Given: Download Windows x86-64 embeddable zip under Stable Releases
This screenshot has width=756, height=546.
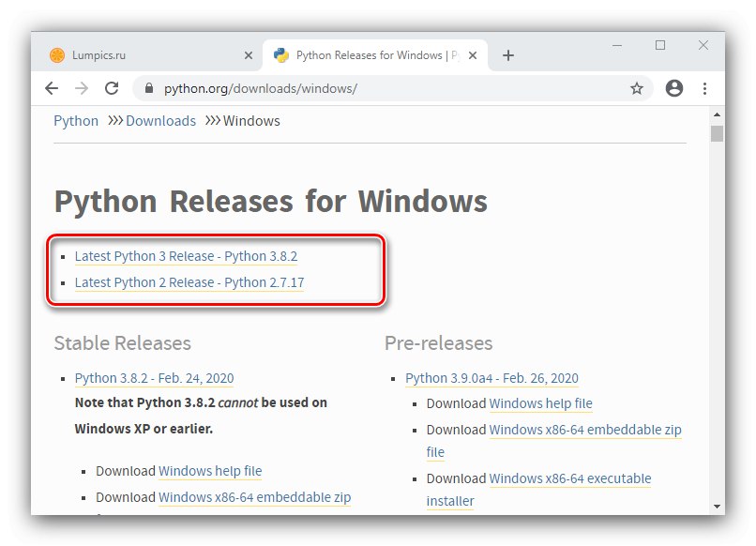Looking at the screenshot, I should click(254, 497).
